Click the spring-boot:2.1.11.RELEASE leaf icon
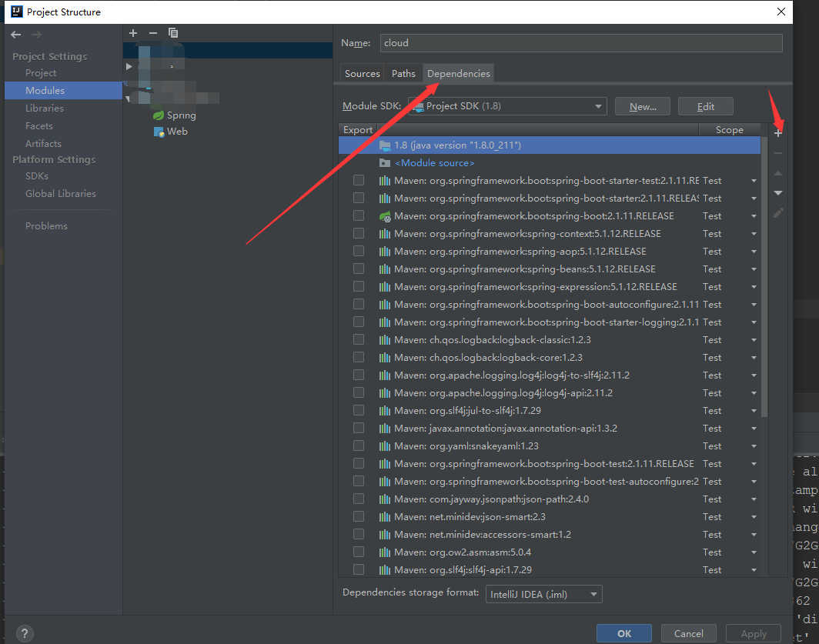This screenshot has width=819, height=644. (384, 216)
